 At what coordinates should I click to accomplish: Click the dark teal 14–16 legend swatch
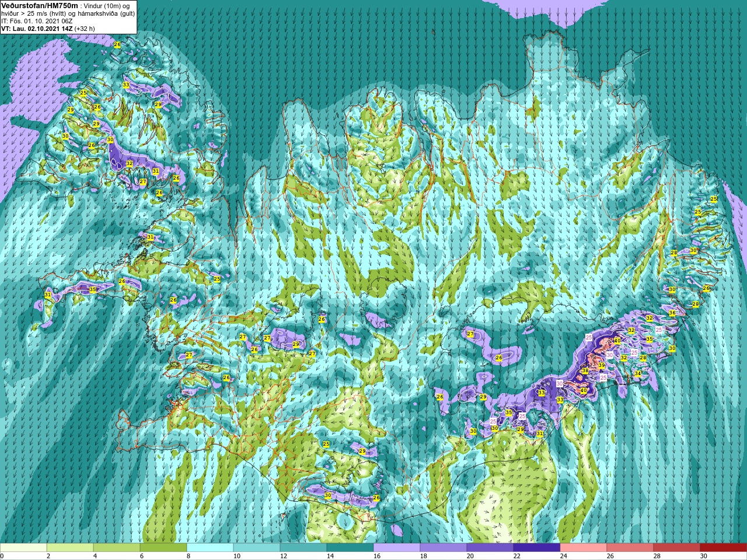(x=350, y=548)
